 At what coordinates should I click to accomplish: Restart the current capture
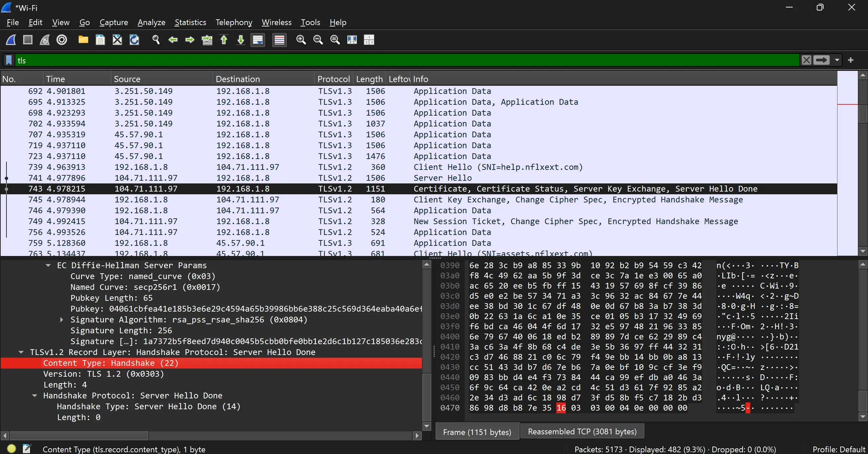point(45,40)
